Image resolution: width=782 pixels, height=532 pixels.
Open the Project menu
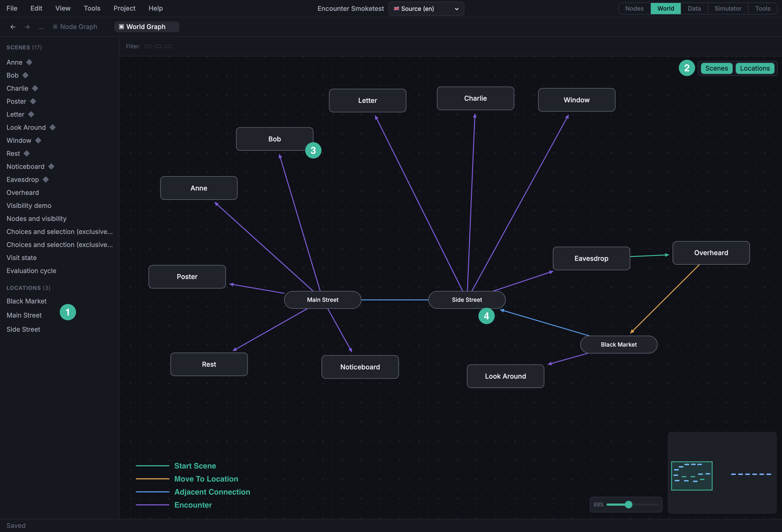[124, 8]
